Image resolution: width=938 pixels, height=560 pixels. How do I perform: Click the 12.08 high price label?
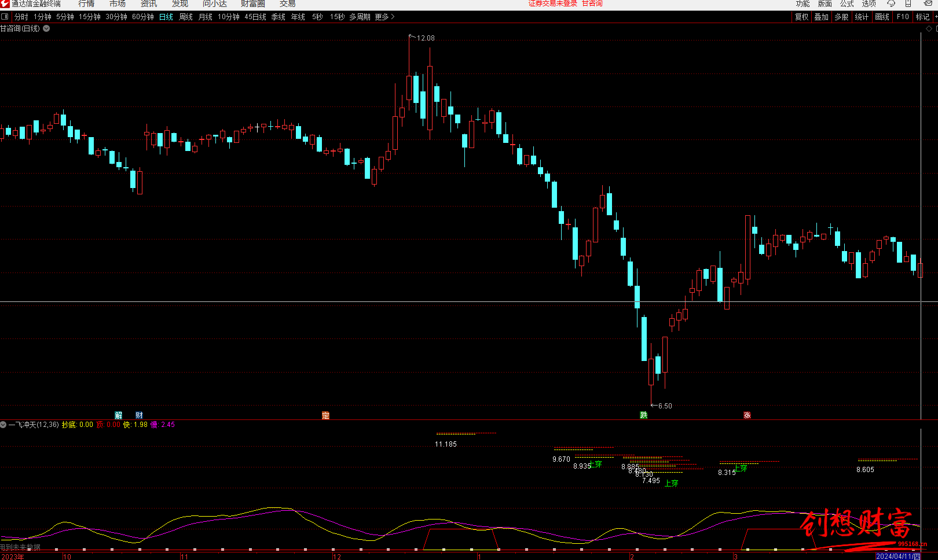coord(426,38)
